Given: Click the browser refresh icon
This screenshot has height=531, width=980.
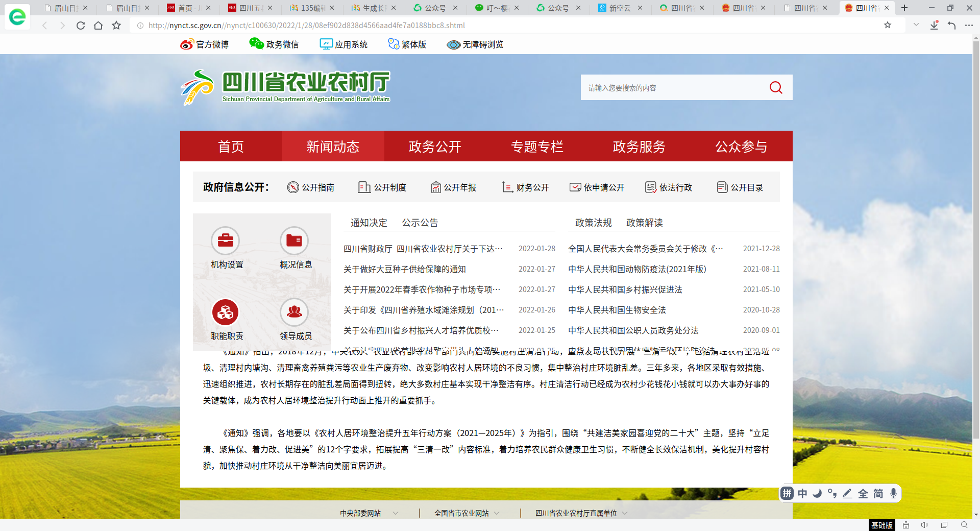Looking at the screenshot, I should coord(80,26).
